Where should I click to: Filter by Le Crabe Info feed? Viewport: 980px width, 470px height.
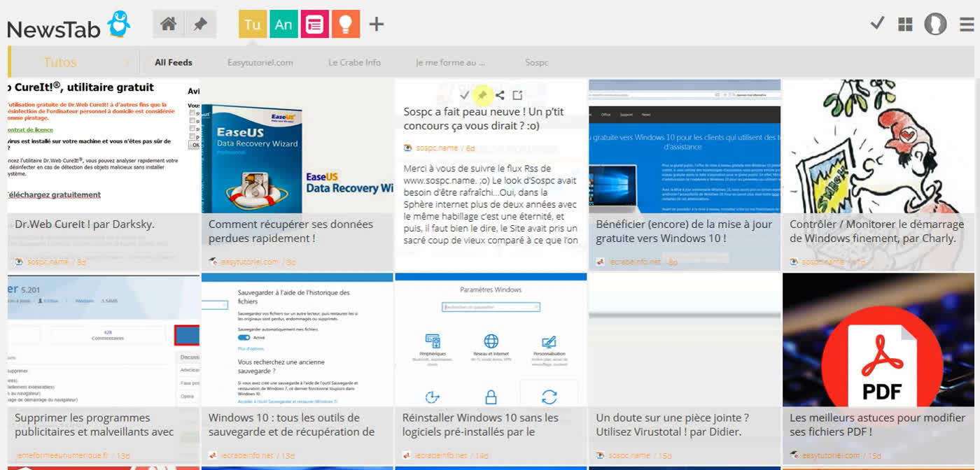click(x=355, y=62)
